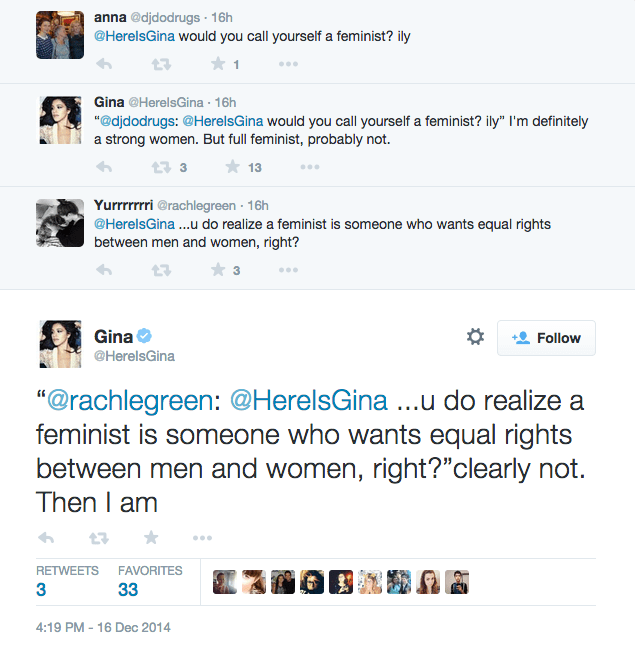Open more options on anna's tweet
This screenshot has width=635, height=656.
pyautogui.click(x=288, y=65)
